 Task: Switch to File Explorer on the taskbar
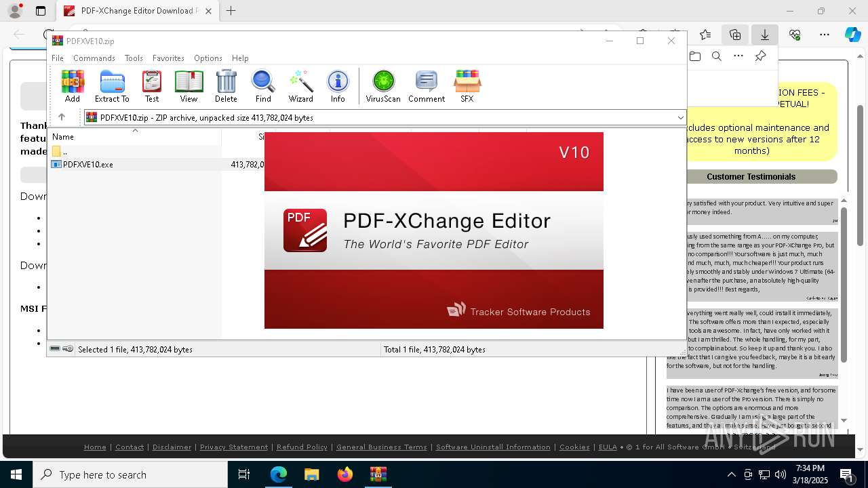[x=311, y=474]
